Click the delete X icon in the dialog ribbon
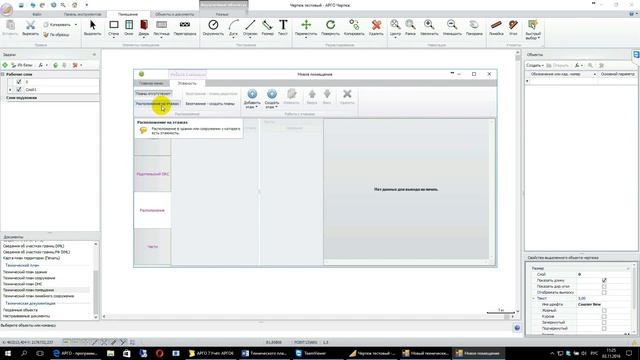The width and height of the screenshot is (640, 360). (x=347, y=94)
